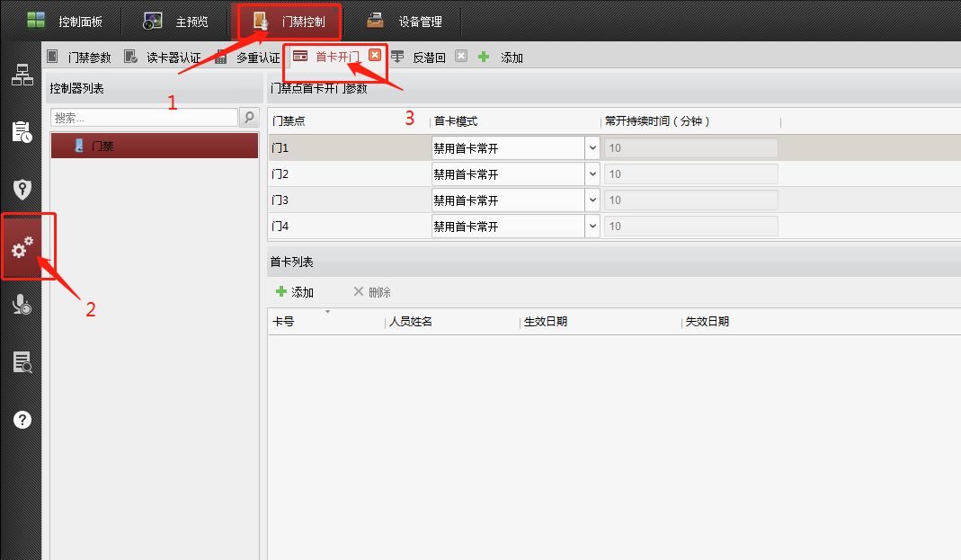
Task: Open the 首卡模式 dropdown for 门4
Action: coord(592,227)
